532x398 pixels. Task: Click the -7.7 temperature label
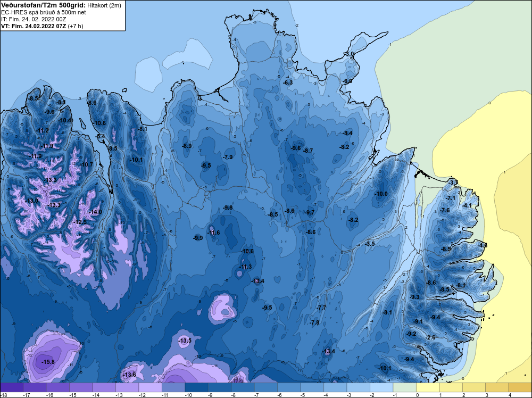[x=321, y=308]
